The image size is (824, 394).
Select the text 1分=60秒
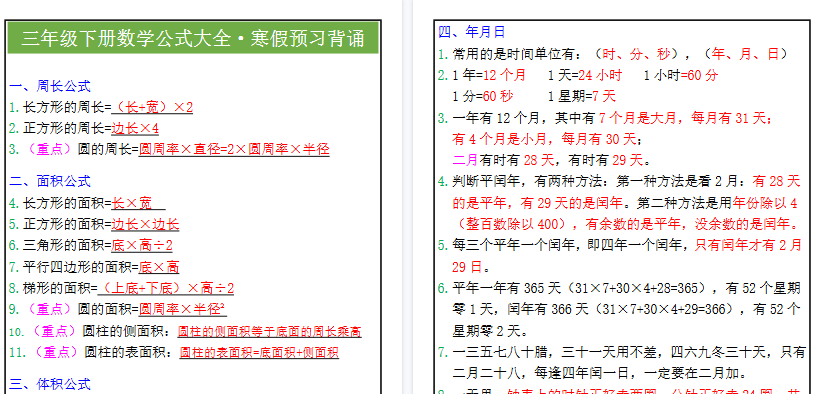(x=483, y=96)
